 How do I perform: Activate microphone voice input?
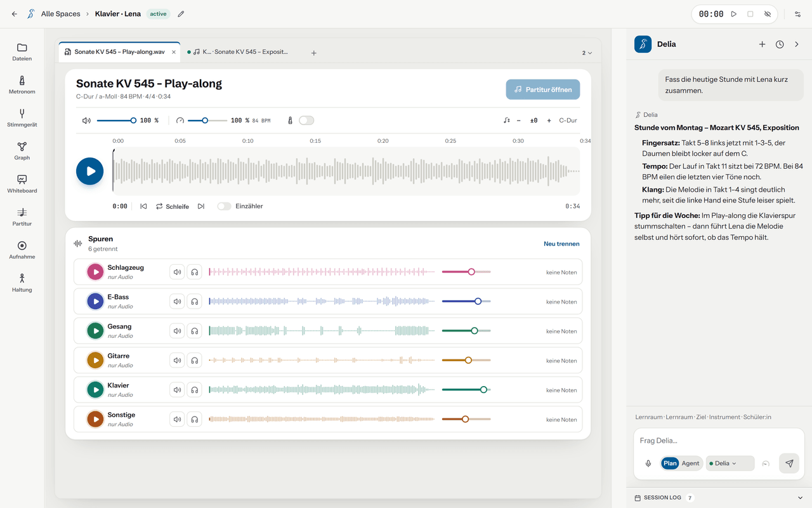[x=648, y=464]
